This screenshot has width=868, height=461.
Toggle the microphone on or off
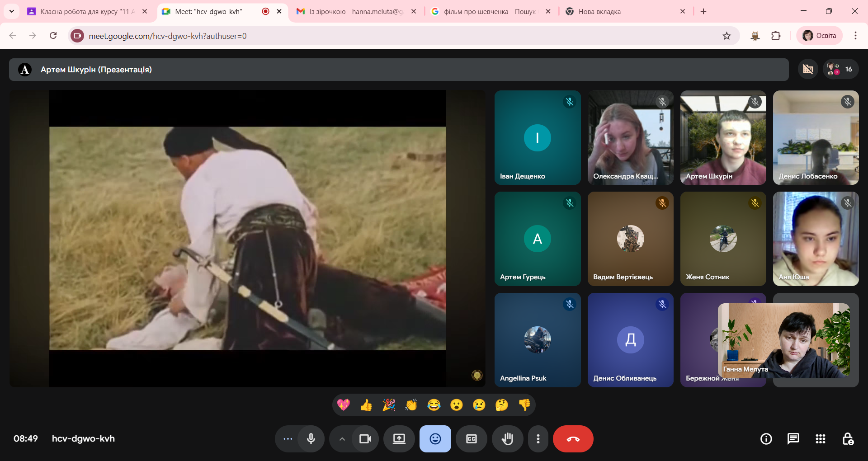pyautogui.click(x=311, y=439)
